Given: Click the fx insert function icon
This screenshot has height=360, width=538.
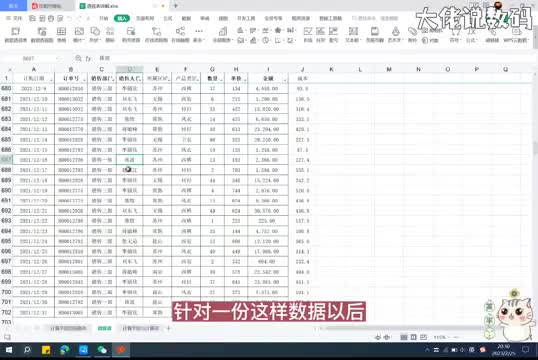Looking at the screenshot, I should pyautogui.click(x=89, y=58).
